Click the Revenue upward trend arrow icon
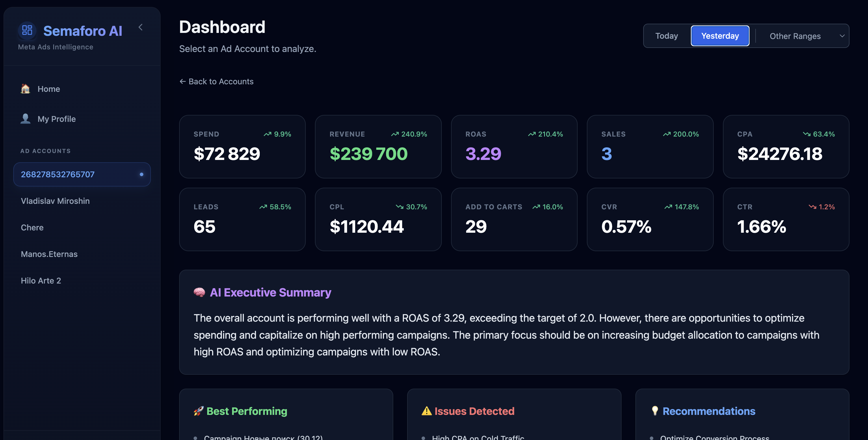The width and height of the screenshot is (868, 440). click(395, 134)
